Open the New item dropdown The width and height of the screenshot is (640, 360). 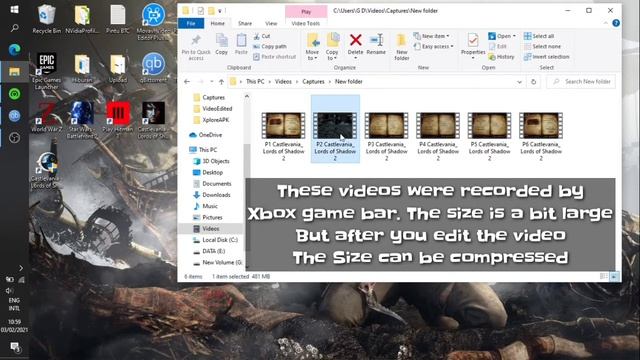(431, 36)
